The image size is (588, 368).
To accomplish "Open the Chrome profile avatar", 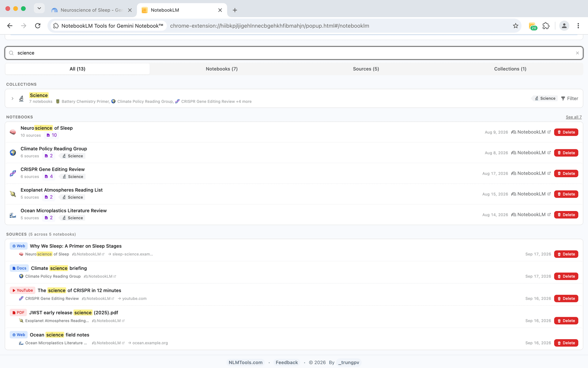I will [x=564, y=26].
